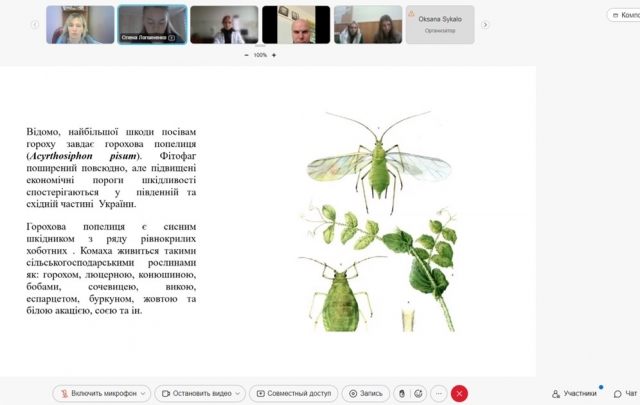The height and width of the screenshot is (405, 640).
Task: End the meeting with red X button
Action: tap(459, 394)
